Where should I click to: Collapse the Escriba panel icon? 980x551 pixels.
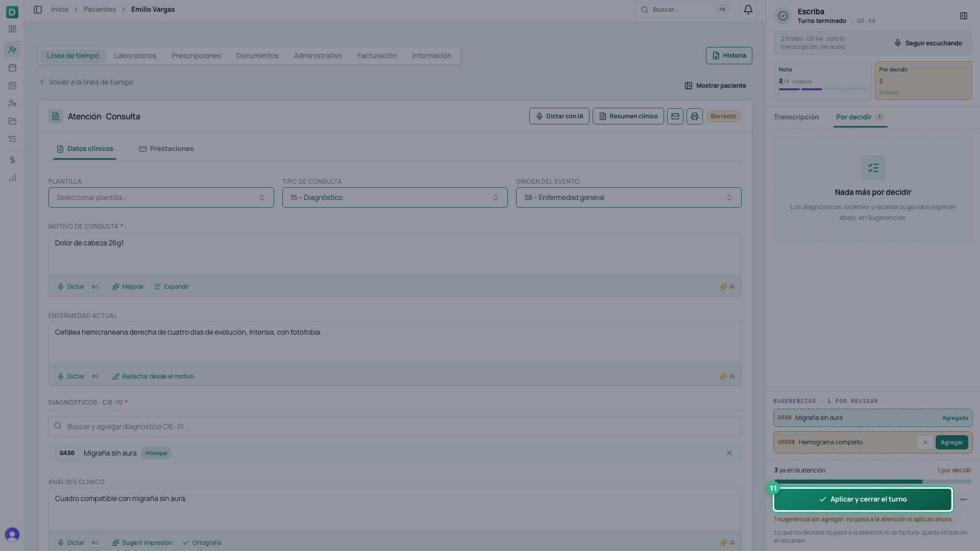964,16
